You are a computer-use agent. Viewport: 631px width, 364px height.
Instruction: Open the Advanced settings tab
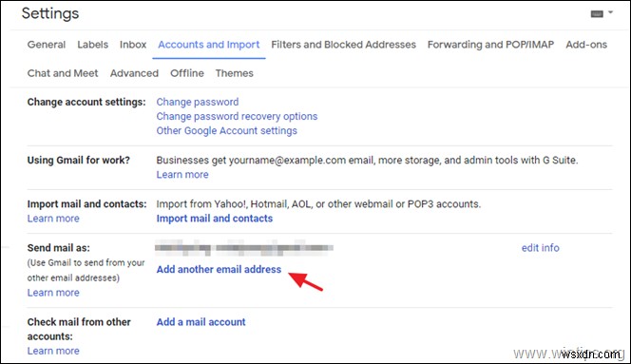134,73
